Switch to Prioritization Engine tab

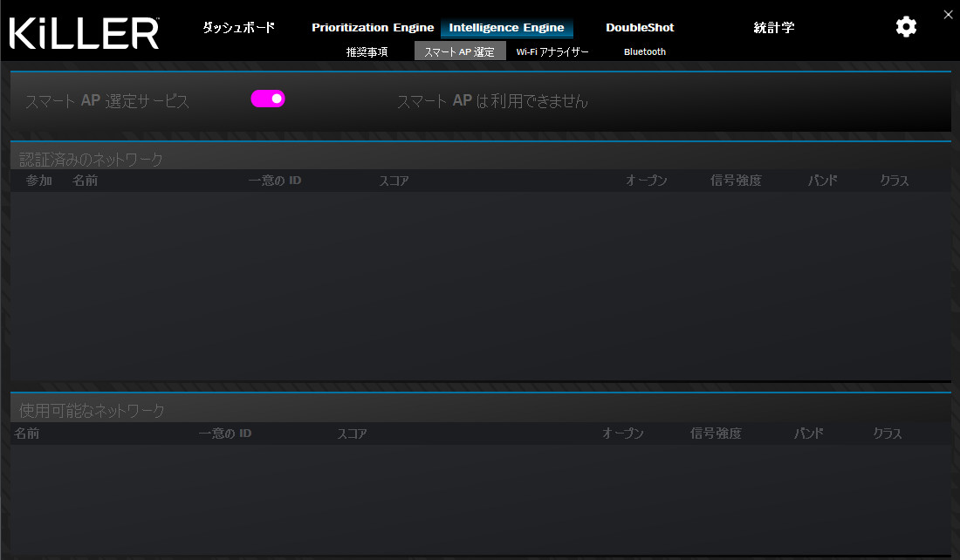pyautogui.click(x=373, y=28)
